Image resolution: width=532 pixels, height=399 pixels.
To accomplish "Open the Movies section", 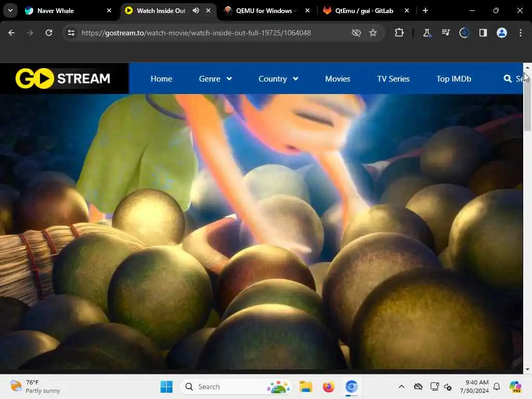I will (x=338, y=79).
